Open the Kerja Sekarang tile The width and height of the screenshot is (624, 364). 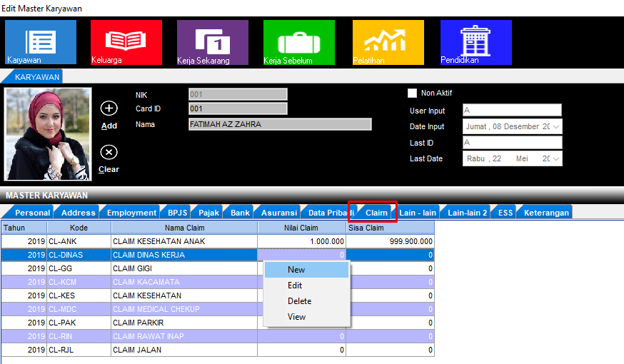point(213,42)
